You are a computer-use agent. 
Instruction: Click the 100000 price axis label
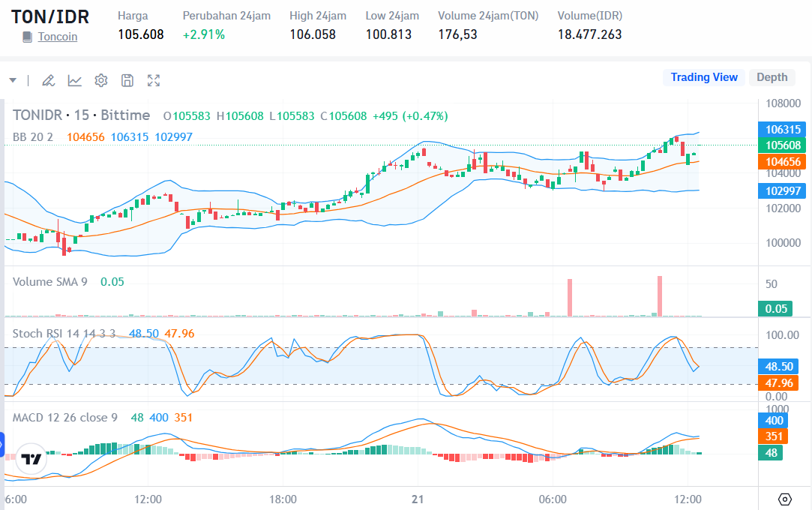coord(783,242)
